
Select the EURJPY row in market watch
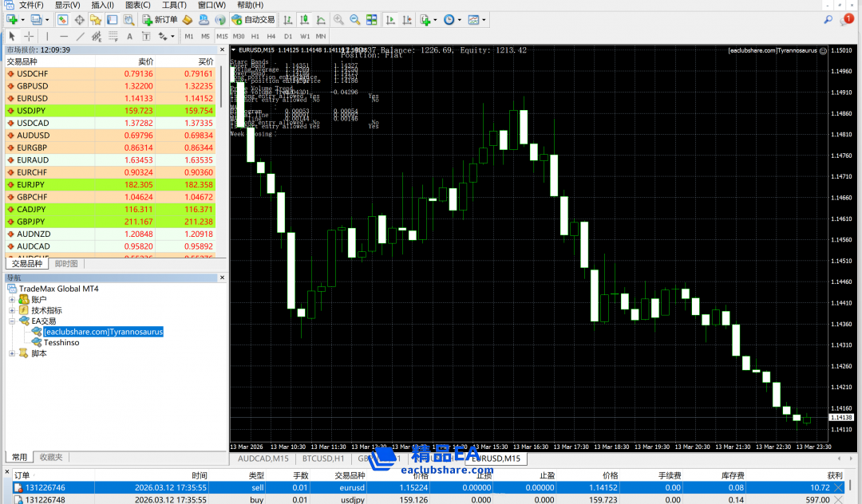pyautogui.click(x=34, y=184)
